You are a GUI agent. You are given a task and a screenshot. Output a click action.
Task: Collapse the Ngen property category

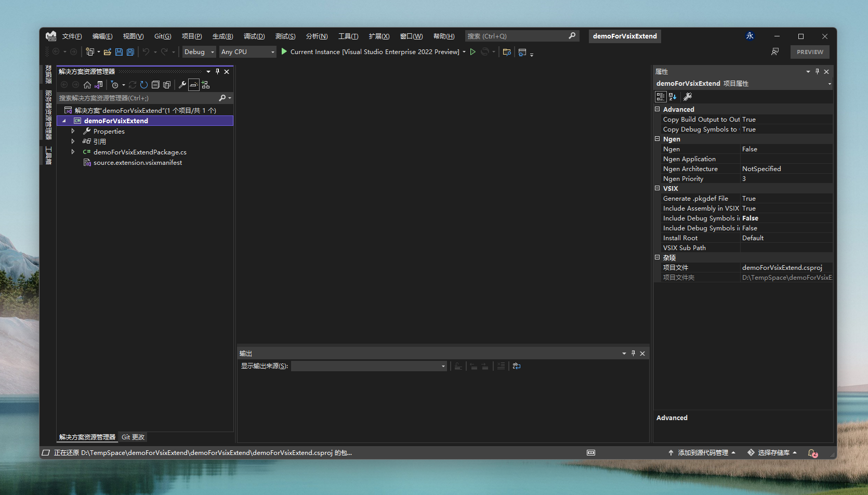click(x=657, y=139)
